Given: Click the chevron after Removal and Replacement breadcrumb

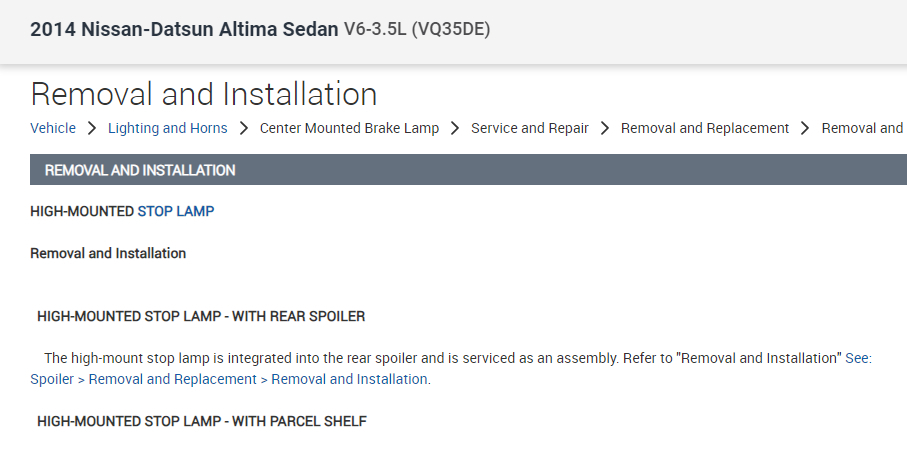Looking at the screenshot, I should click(x=805, y=128).
